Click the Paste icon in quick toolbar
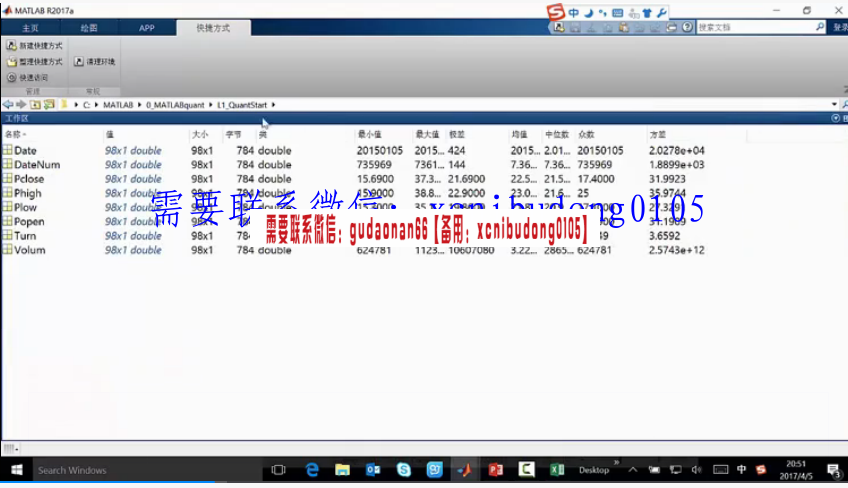 pyautogui.click(x=624, y=27)
